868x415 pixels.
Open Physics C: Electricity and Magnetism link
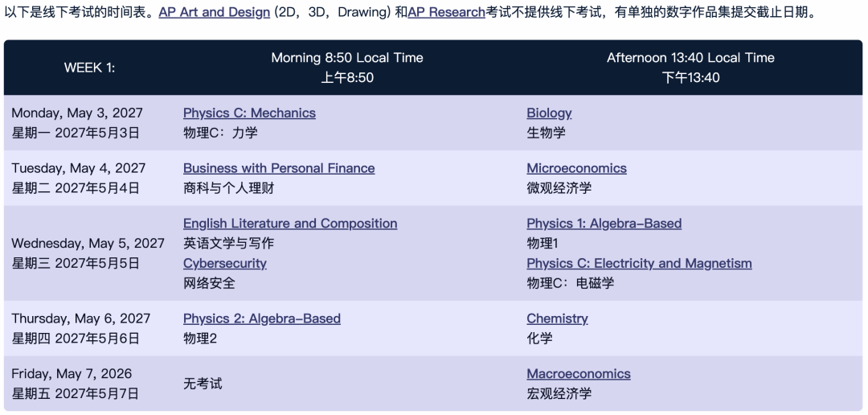(640, 264)
